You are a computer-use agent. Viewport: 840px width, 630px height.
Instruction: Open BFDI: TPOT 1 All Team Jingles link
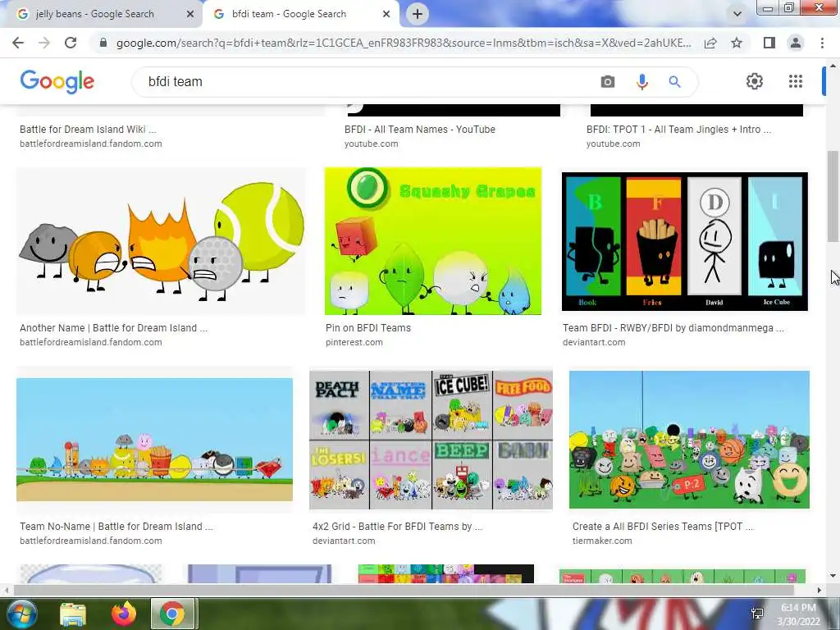(678, 129)
